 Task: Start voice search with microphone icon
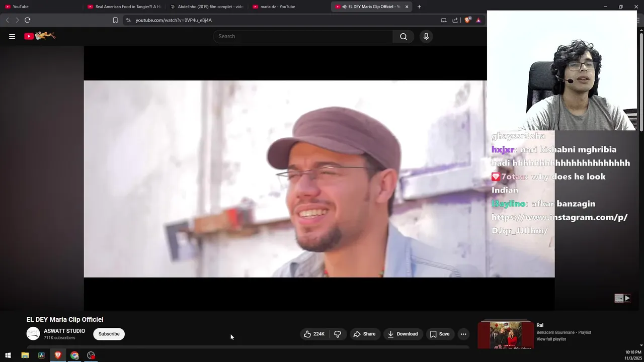[x=426, y=36]
